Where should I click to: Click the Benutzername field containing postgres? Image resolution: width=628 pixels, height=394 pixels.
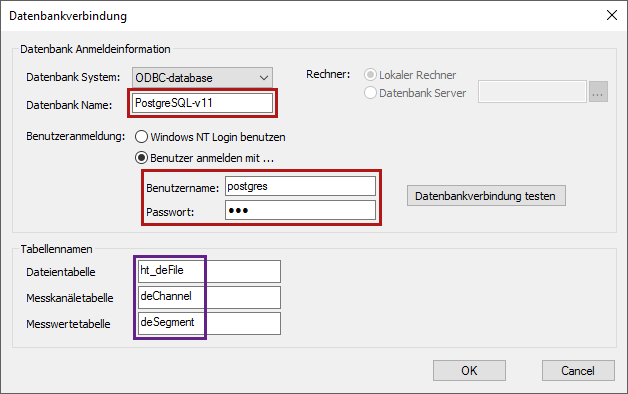pyautogui.click(x=300, y=186)
